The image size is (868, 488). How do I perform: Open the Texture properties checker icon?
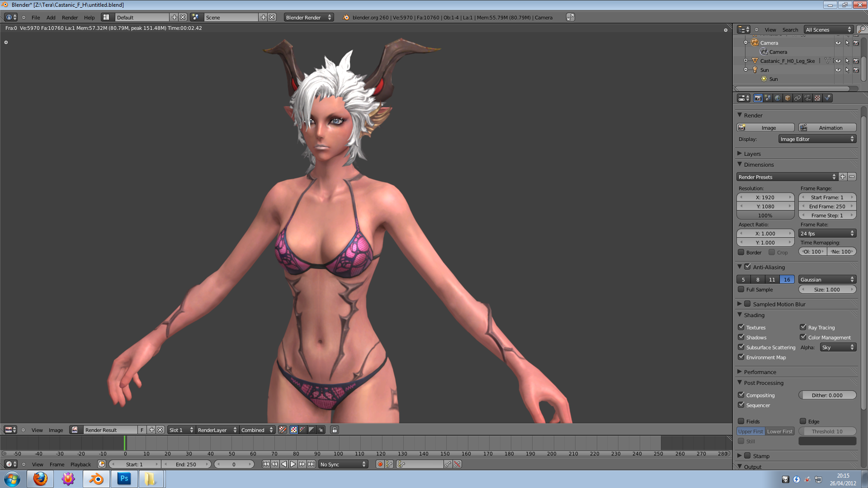point(818,98)
